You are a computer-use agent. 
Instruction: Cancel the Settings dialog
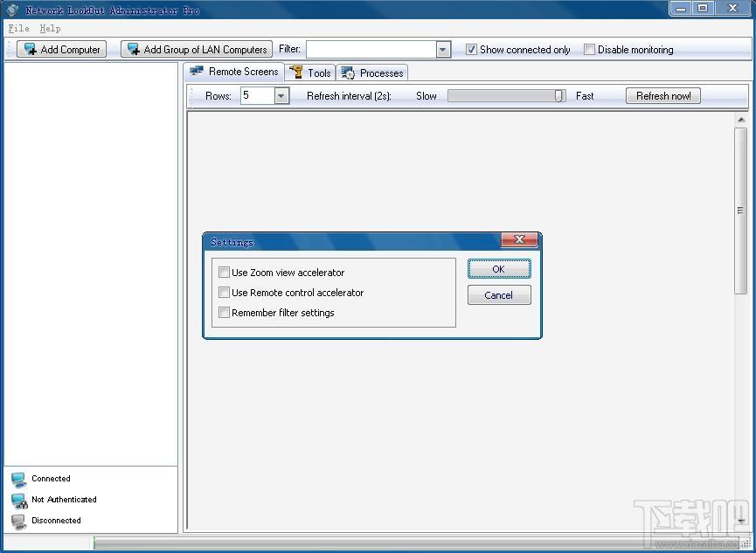click(499, 295)
